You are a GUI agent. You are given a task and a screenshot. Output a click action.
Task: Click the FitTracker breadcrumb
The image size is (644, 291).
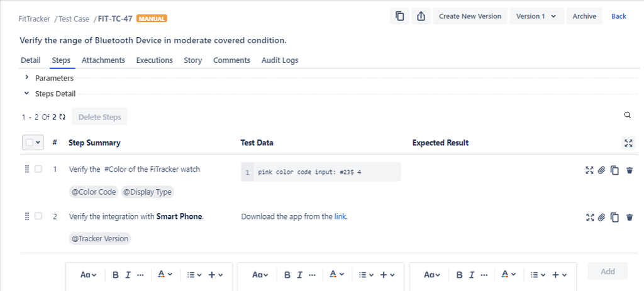point(35,19)
